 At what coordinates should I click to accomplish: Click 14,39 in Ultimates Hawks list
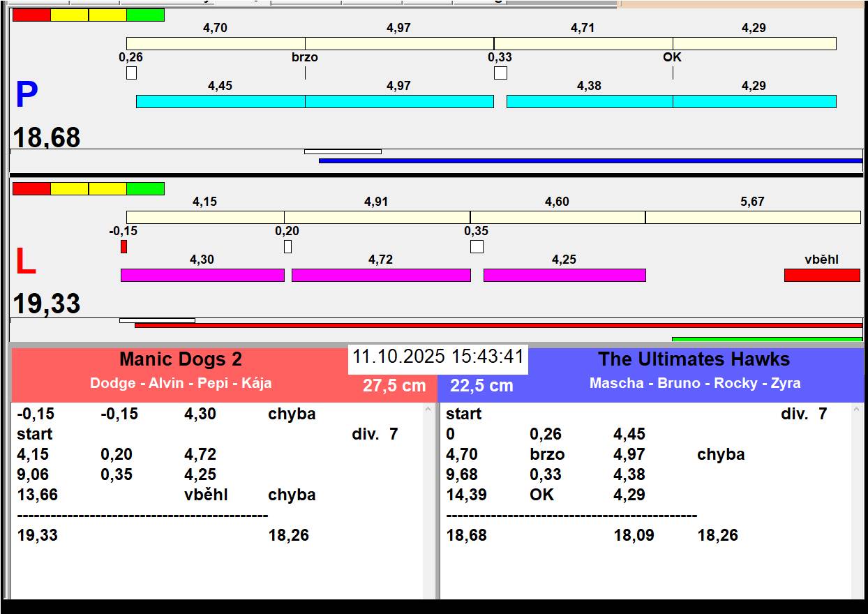click(x=466, y=495)
